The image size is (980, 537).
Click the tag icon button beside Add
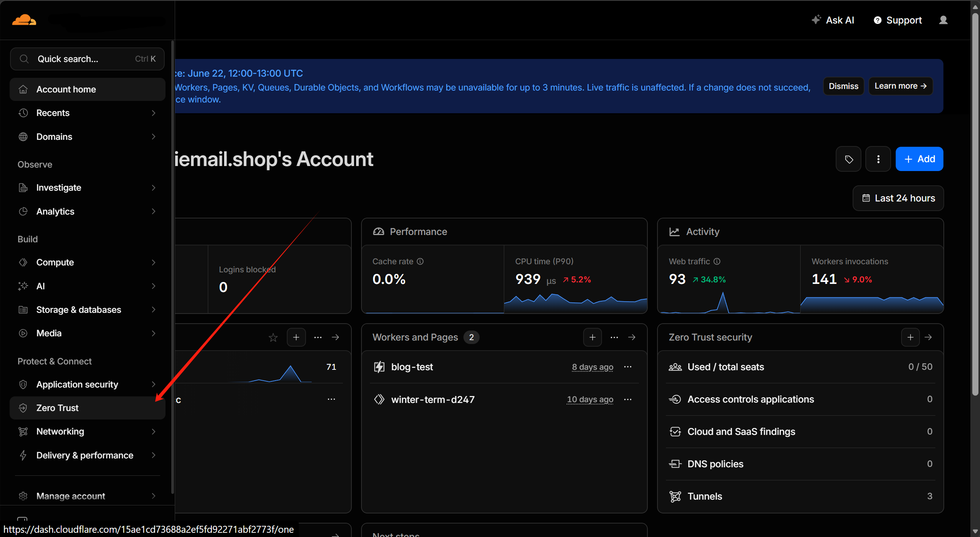(x=848, y=159)
